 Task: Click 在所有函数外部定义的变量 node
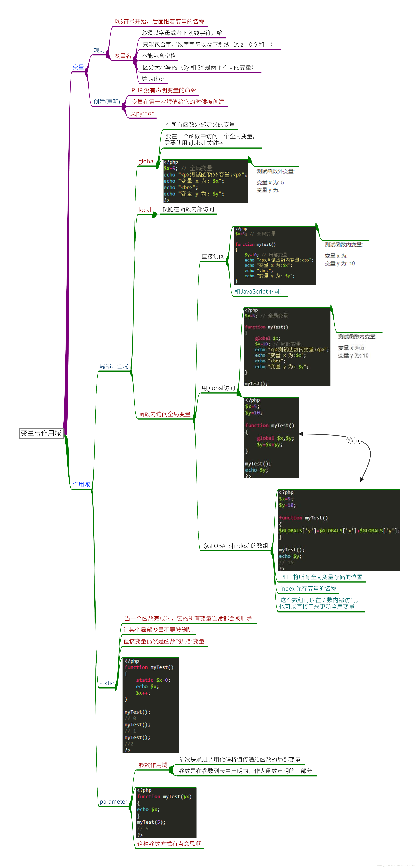tap(200, 125)
